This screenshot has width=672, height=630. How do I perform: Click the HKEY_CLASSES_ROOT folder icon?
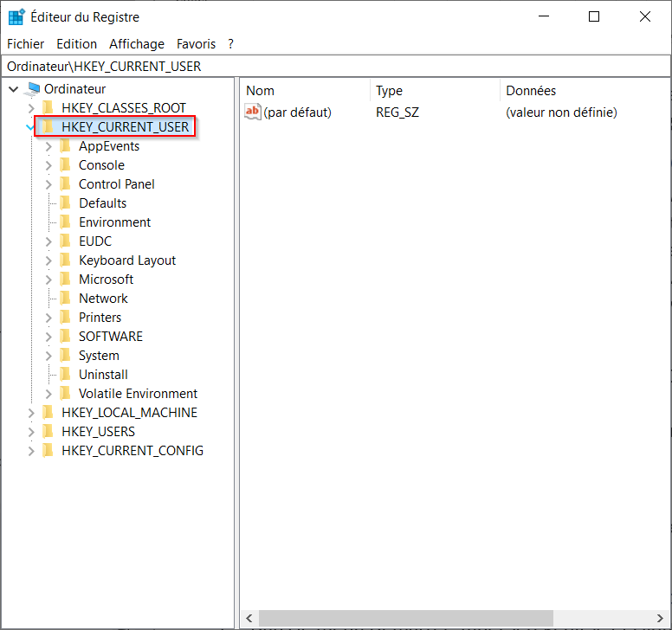point(48,107)
